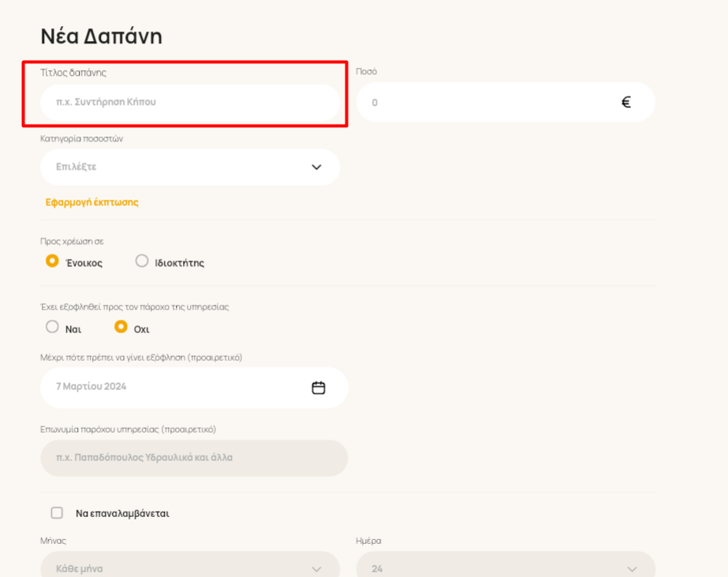Click the Επωνυμία παρόχου υπηρεσίας input field
The height and width of the screenshot is (577, 728).
(194, 458)
